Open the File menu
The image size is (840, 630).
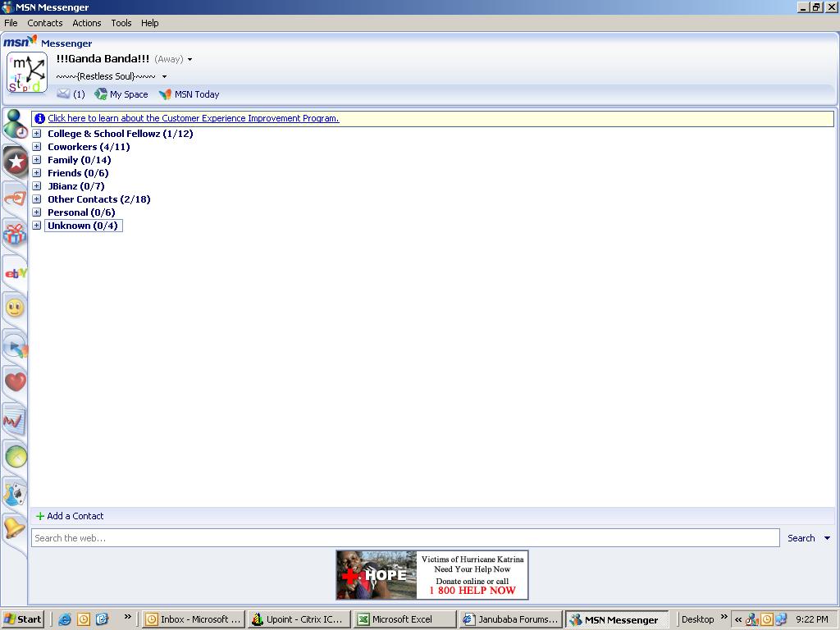(11, 23)
